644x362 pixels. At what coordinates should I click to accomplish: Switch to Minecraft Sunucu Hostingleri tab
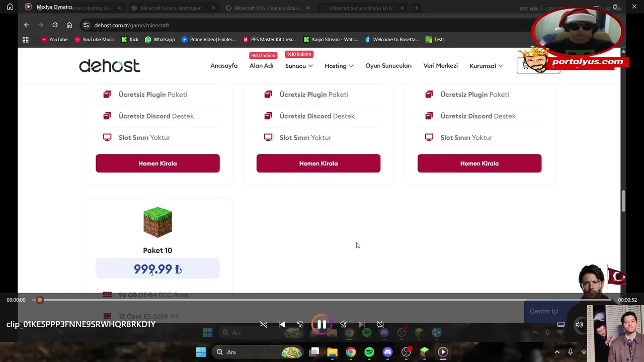(171, 8)
